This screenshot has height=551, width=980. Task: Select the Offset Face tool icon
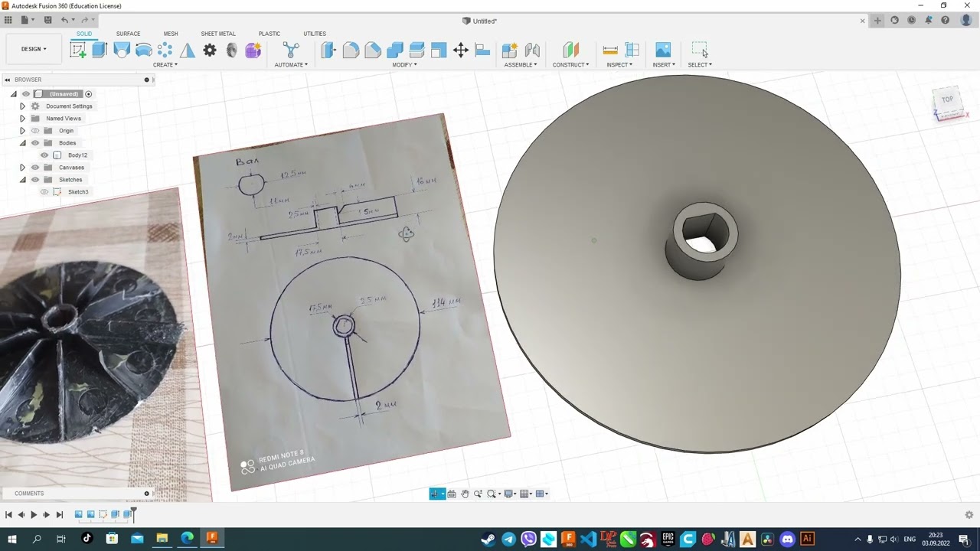click(x=416, y=51)
